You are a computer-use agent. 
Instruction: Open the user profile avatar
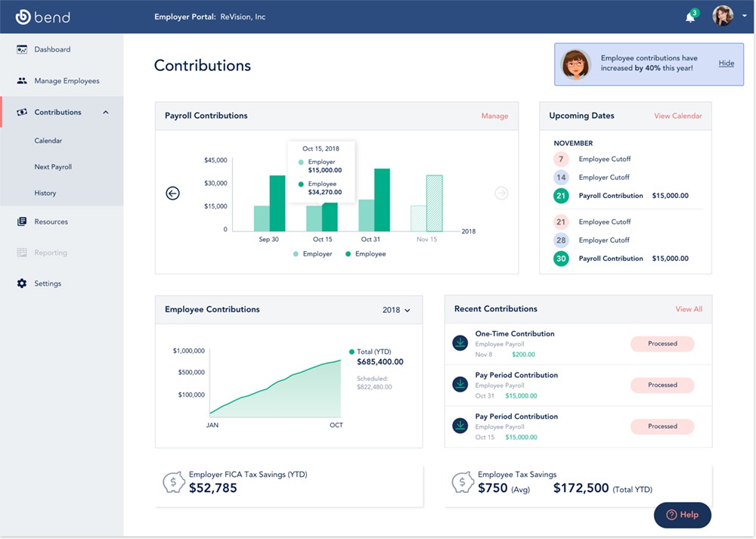tap(723, 16)
